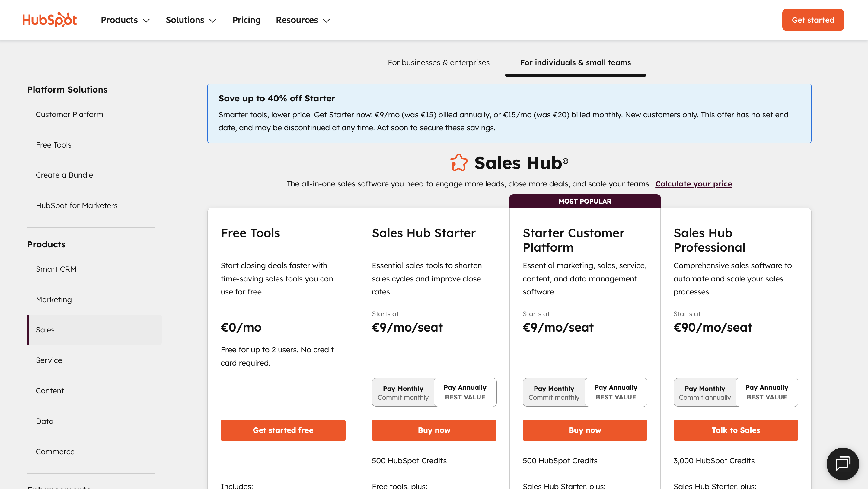
Task: Follow the Calculate your price link
Action: click(x=694, y=184)
